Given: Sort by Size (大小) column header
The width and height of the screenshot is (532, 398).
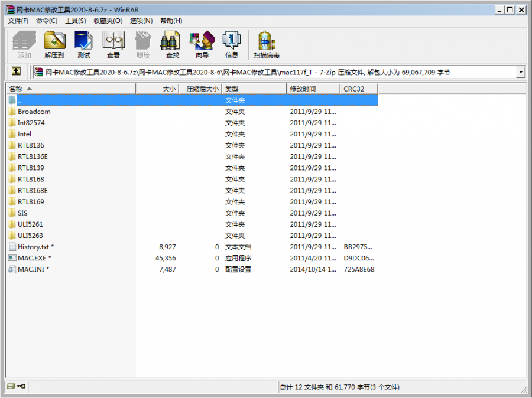Looking at the screenshot, I should click(x=157, y=89).
